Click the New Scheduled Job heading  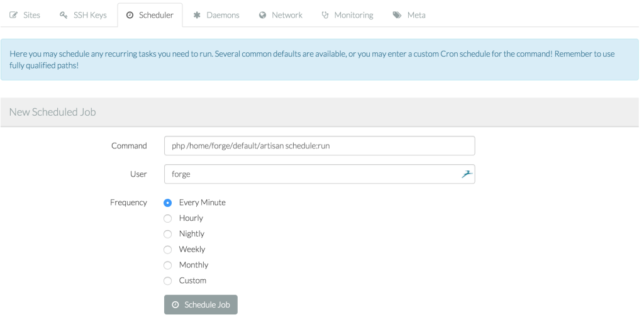click(53, 112)
